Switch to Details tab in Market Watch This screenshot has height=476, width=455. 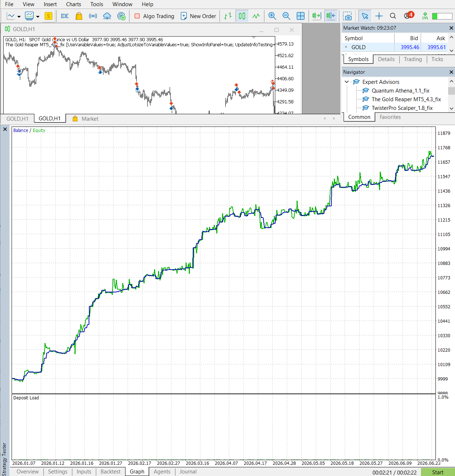coord(386,59)
